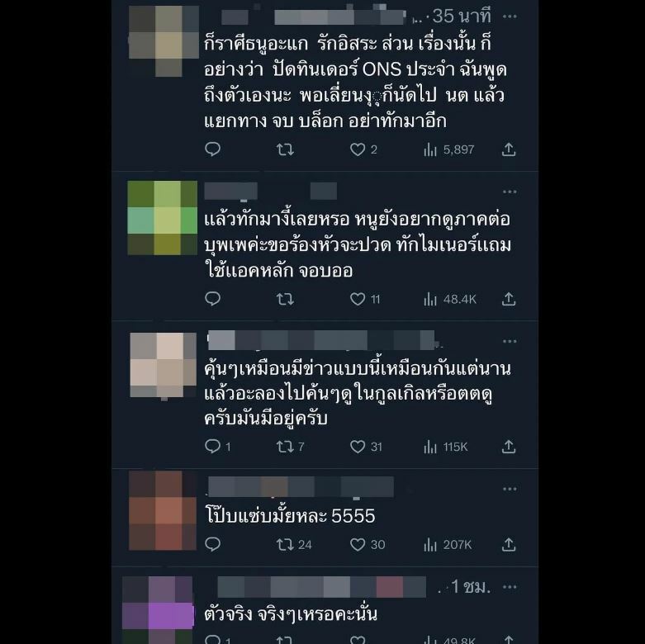Reply to the tweet with 48.4K views
This screenshot has height=644, width=645.
(x=213, y=299)
